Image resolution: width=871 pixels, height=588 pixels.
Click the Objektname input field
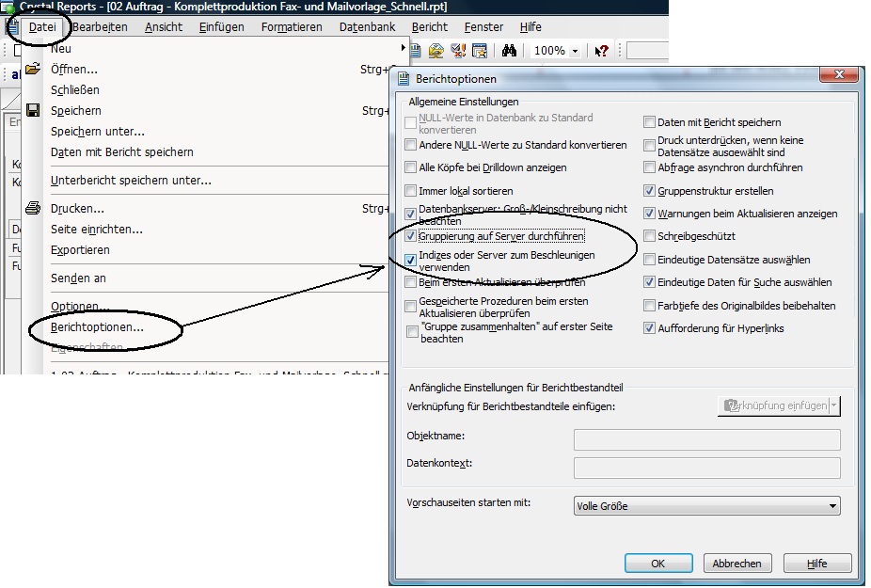[706, 439]
